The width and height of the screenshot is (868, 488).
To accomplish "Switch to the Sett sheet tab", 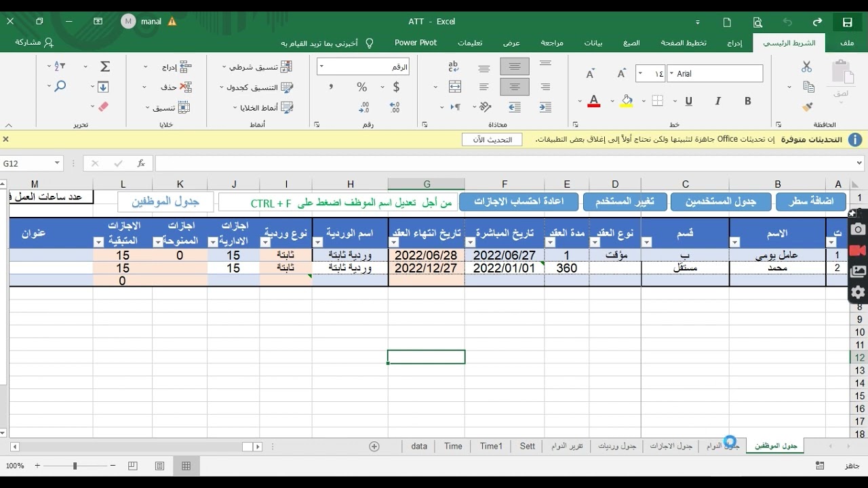I will pyautogui.click(x=528, y=446).
